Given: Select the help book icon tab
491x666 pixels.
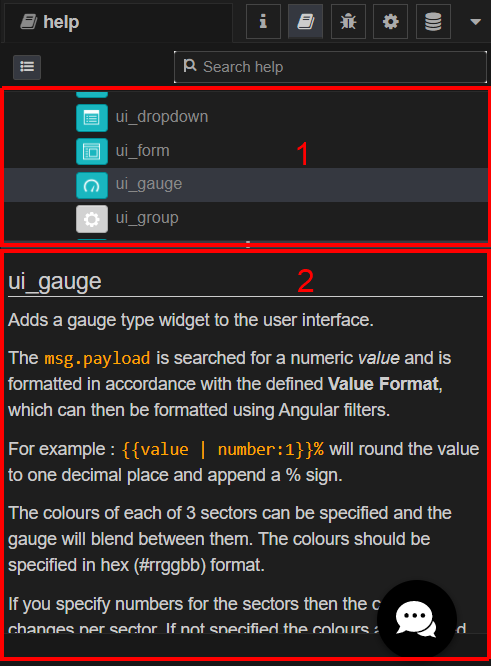Looking at the screenshot, I should click(x=305, y=22).
